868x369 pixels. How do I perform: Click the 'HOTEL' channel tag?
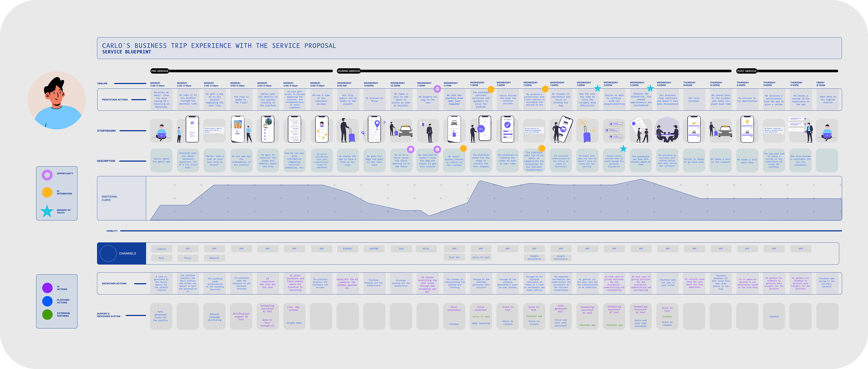[426, 249]
